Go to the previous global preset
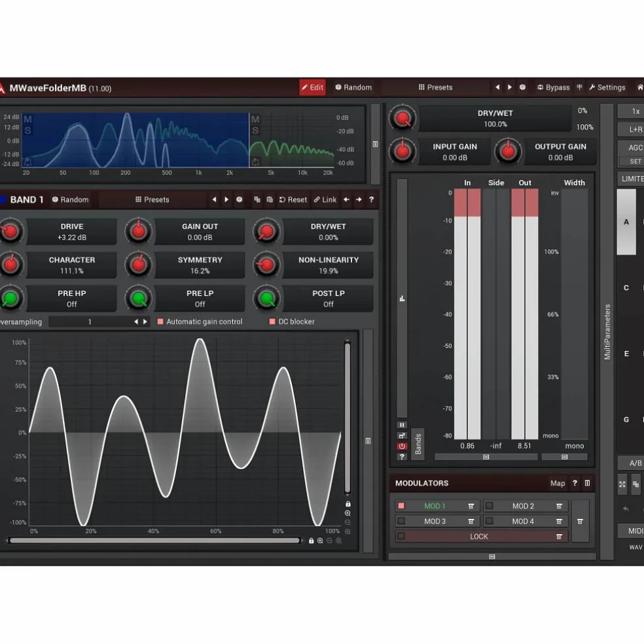The height and width of the screenshot is (644, 644). (x=497, y=88)
